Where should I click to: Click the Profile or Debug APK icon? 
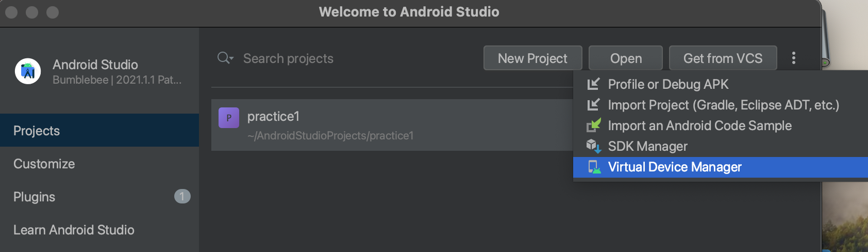click(x=594, y=84)
